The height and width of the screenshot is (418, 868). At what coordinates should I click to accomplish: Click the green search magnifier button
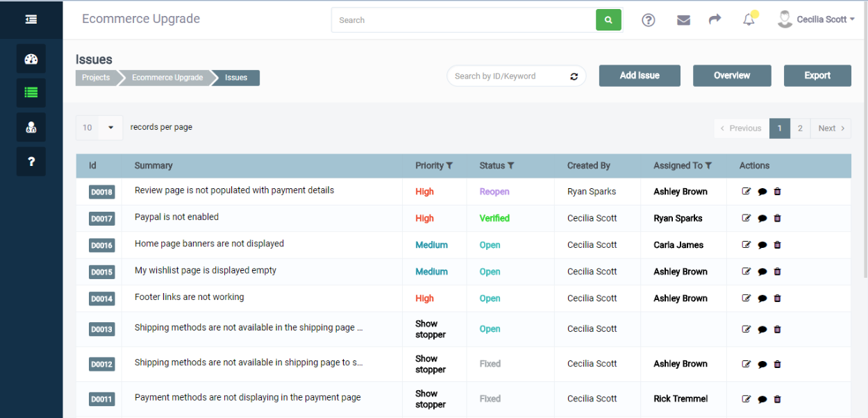[608, 20]
